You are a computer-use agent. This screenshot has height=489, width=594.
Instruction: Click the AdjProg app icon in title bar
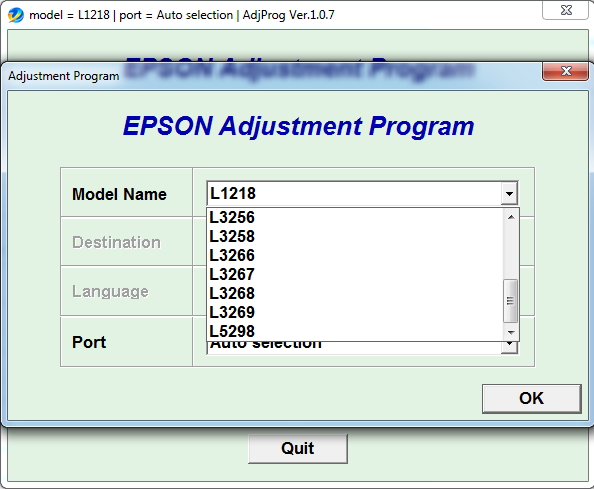16,15
